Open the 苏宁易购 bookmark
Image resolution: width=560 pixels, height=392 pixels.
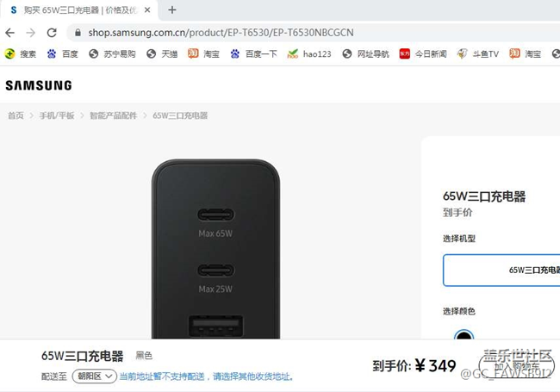click(113, 54)
